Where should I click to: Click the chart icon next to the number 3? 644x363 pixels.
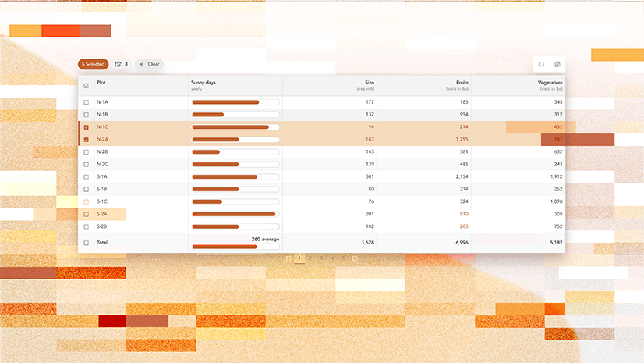119,64
